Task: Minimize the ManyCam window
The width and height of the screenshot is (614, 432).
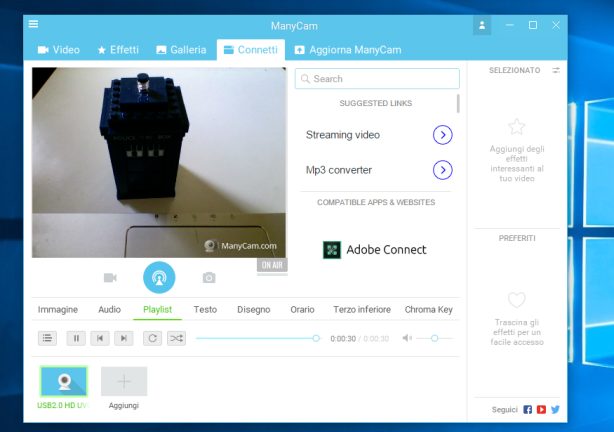Action: point(509,25)
